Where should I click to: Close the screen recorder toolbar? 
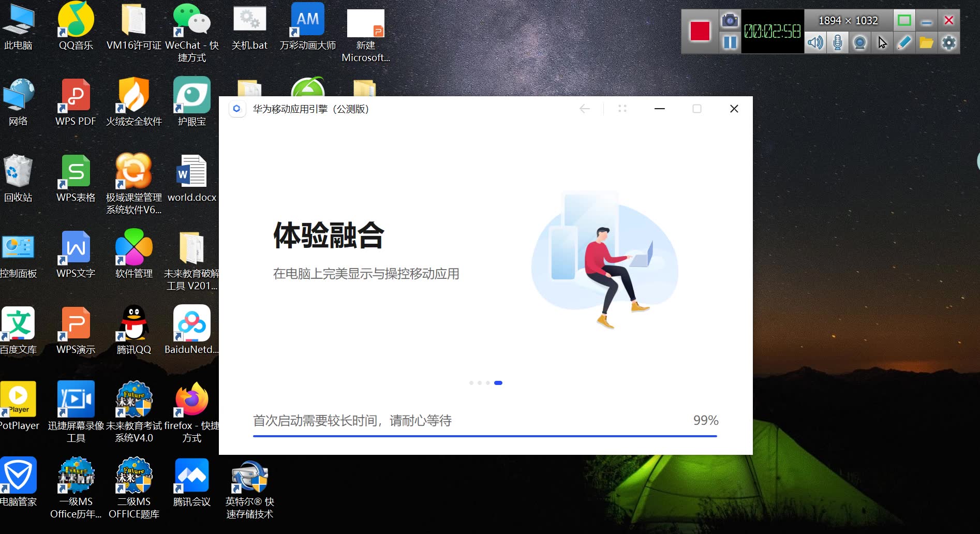click(948, 20)
